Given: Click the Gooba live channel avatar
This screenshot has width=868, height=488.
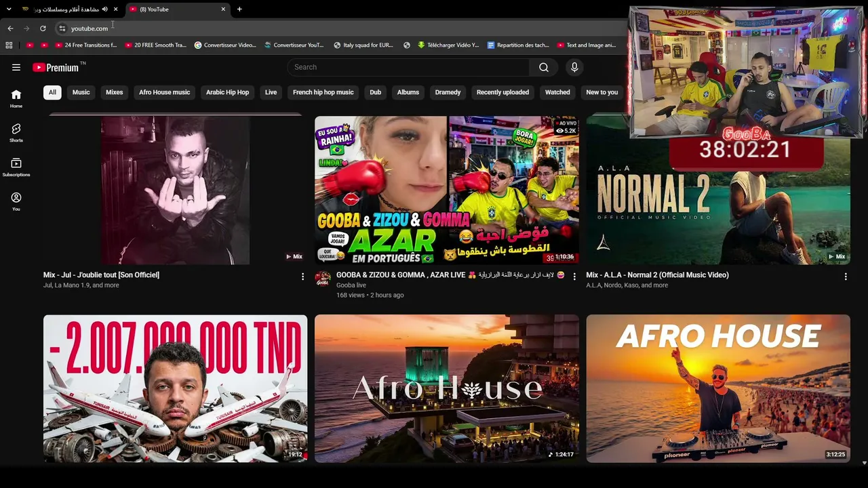Looking at the screenshot, I should (x=323, y=279).
